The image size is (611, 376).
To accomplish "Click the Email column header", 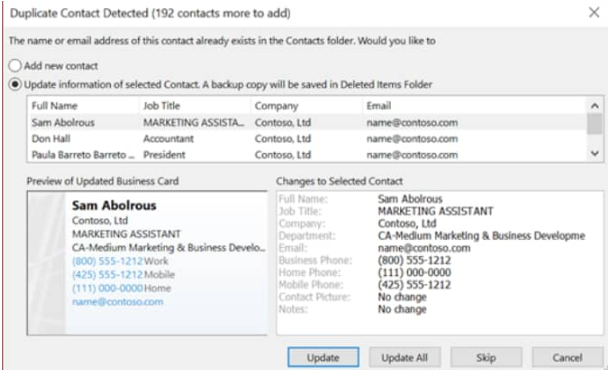I will 474,106.
